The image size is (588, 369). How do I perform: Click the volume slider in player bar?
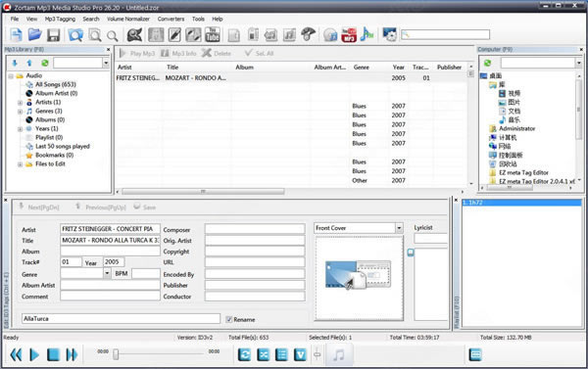click(318, 354)
